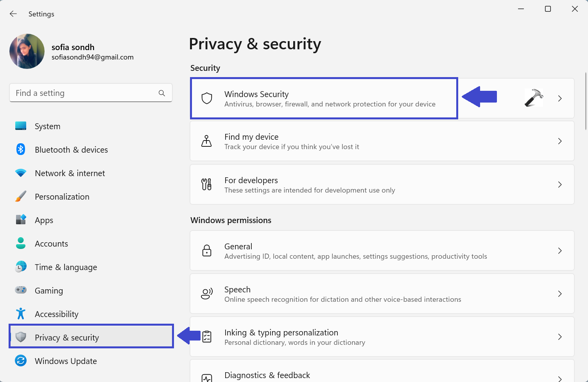Expand the General permissions chevron

pos(560,251)
